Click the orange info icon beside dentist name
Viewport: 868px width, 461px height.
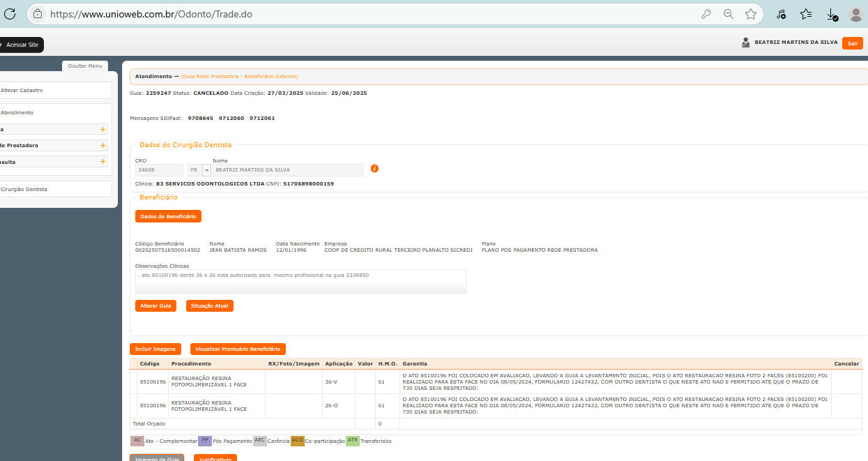tap(374, 169)
